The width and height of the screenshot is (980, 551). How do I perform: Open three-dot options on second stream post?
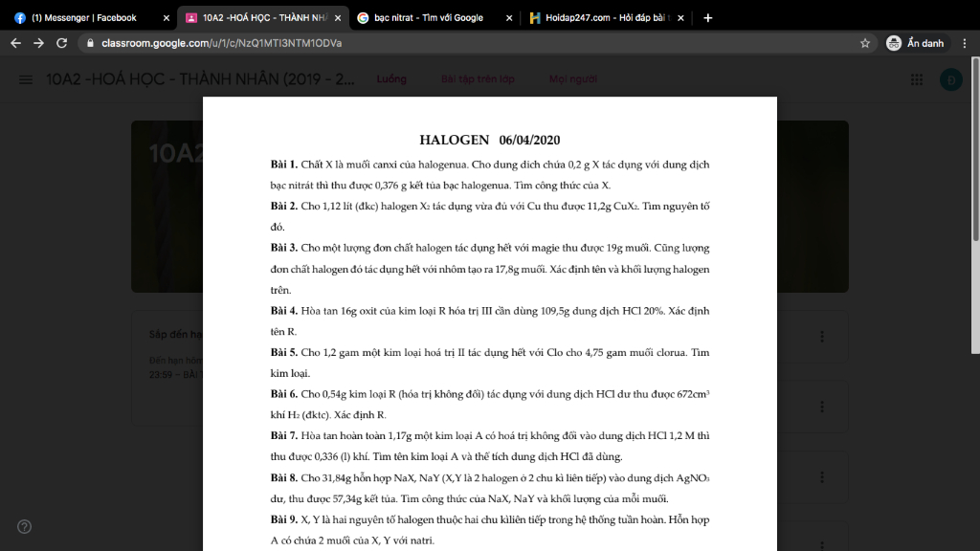[x=822, y=407]
